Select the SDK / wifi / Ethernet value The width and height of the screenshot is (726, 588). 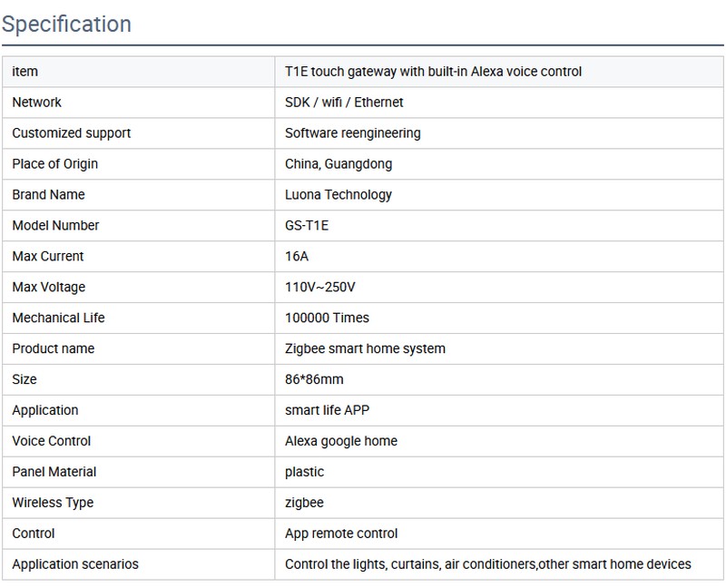[344, 103]
